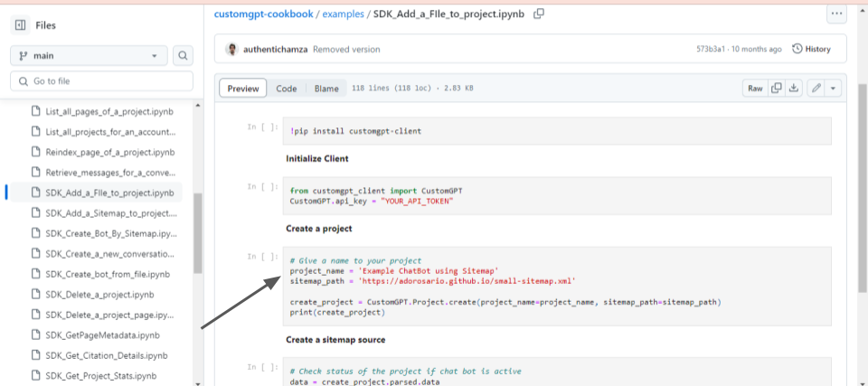Click file icon beside List_all_pages_of_a_project.ipynb

click(x=35, y=111)
